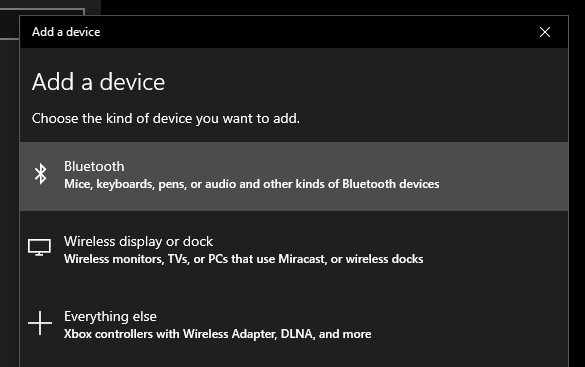Viewport: 585px width, 367px height.
Task: Click the Bluetooth symbol icon
Action: coord(41,174)
